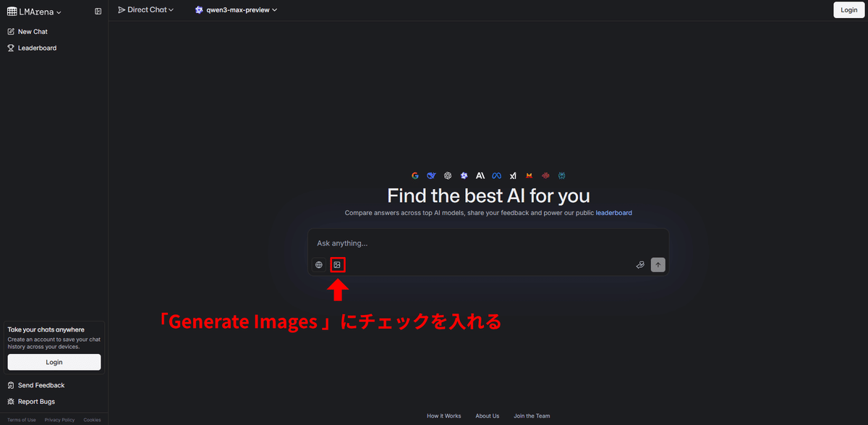Click the Direct Chat arrow icon
The height and width of the screenshot is (425, 868).
[122, 10]
